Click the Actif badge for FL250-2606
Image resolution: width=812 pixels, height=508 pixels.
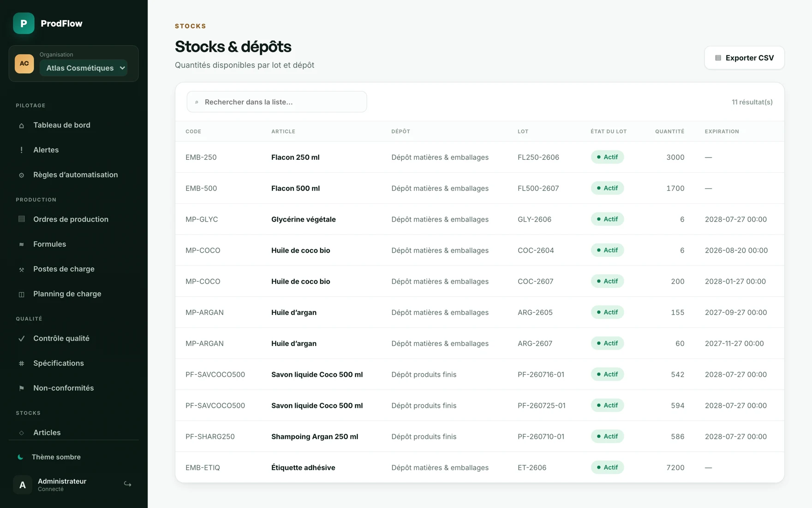[x=607, y=157]
